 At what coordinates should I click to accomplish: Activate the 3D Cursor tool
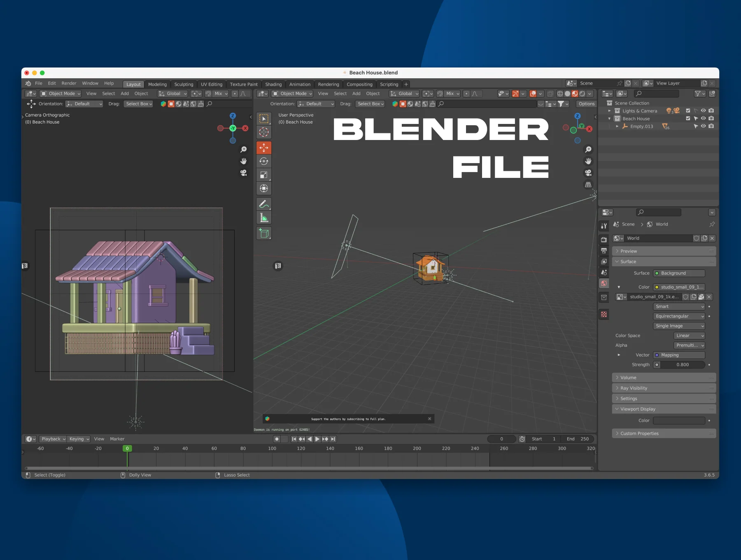(264, 132)
